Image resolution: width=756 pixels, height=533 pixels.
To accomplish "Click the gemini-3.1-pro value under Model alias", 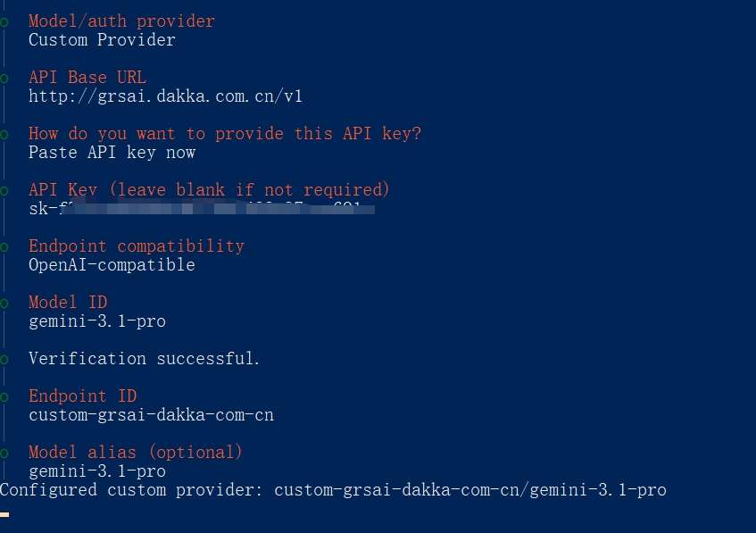I will (96, 471).
